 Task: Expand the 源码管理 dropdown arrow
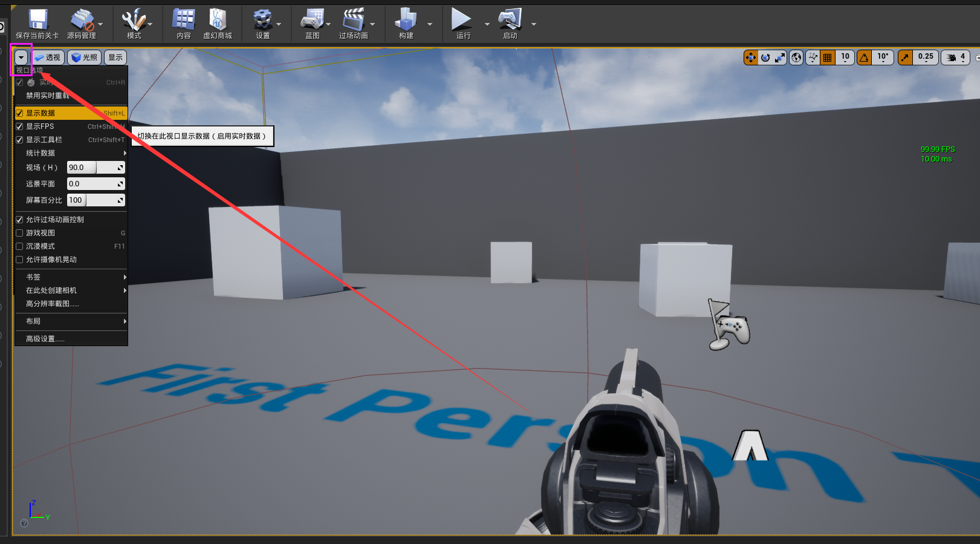tap(100, 24)
